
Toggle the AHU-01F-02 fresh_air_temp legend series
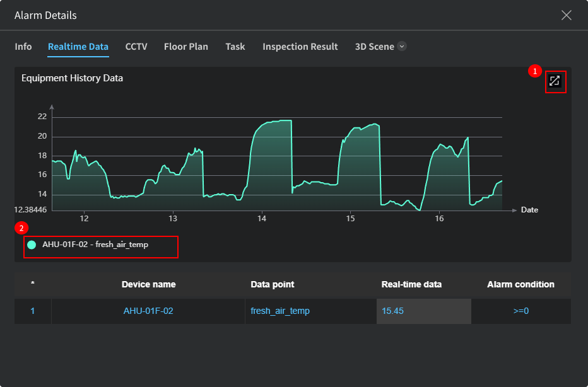(95, 245)
